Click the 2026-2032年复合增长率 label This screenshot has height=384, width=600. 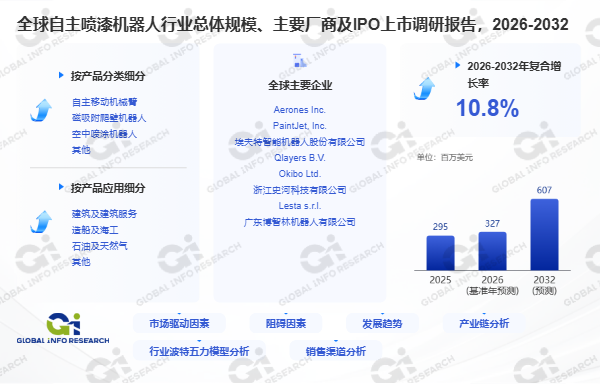[x=514, y=74]
